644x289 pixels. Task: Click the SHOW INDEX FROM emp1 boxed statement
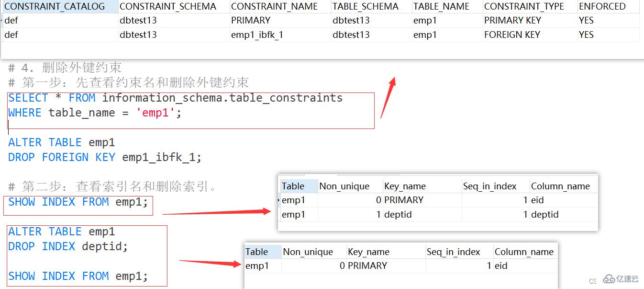pyautogui.click(x=78, y=202)
